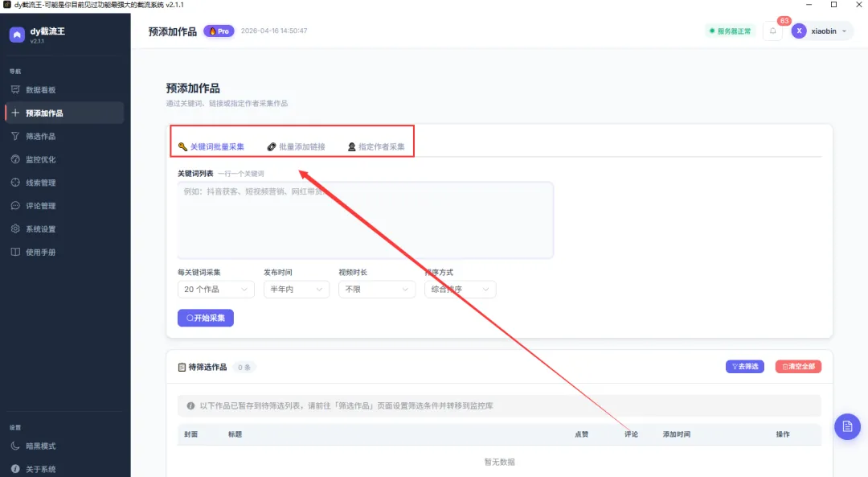This screenshot has width=868, height=477.
Task: Click the 开始采集 button
Action: click(x=206, y=318)
